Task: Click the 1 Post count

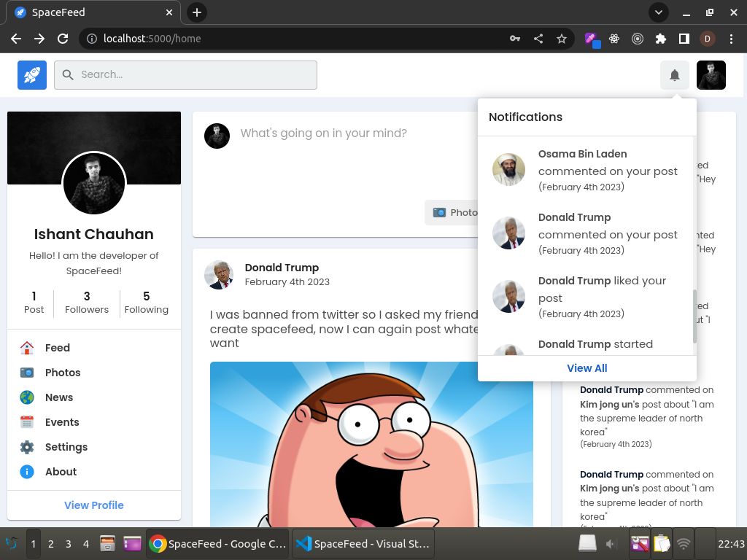Action: tap(34, 303)
